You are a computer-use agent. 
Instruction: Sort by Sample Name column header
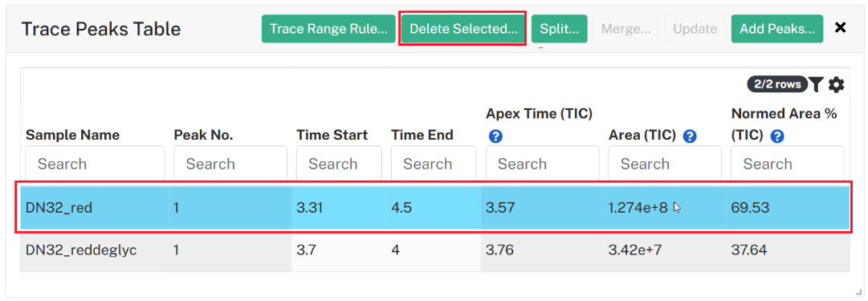pos(72,135)
